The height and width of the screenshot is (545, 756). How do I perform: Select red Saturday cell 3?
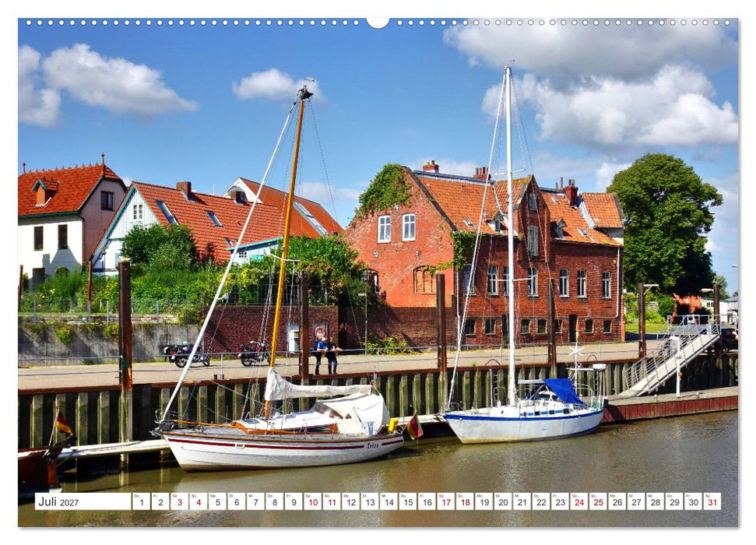click(179, 501)
